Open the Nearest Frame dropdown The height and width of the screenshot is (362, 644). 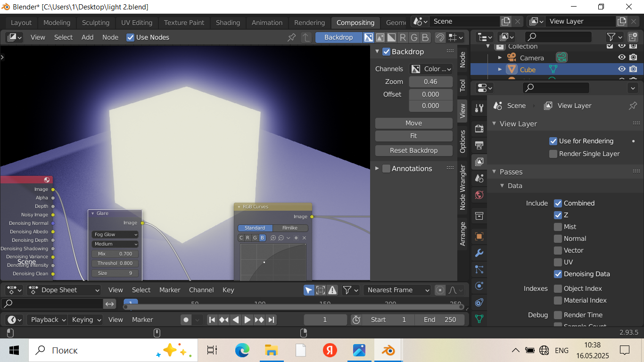398,290
